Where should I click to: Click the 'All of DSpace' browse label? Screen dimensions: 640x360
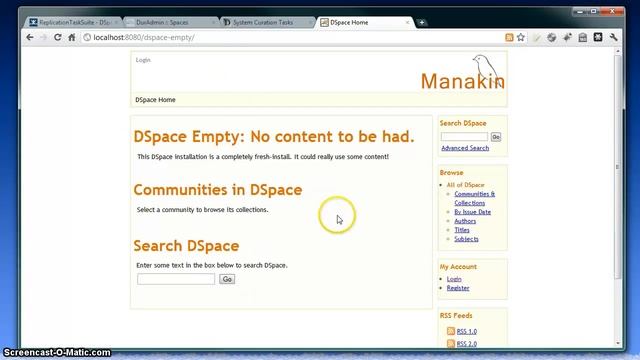[x=465, y=185]
